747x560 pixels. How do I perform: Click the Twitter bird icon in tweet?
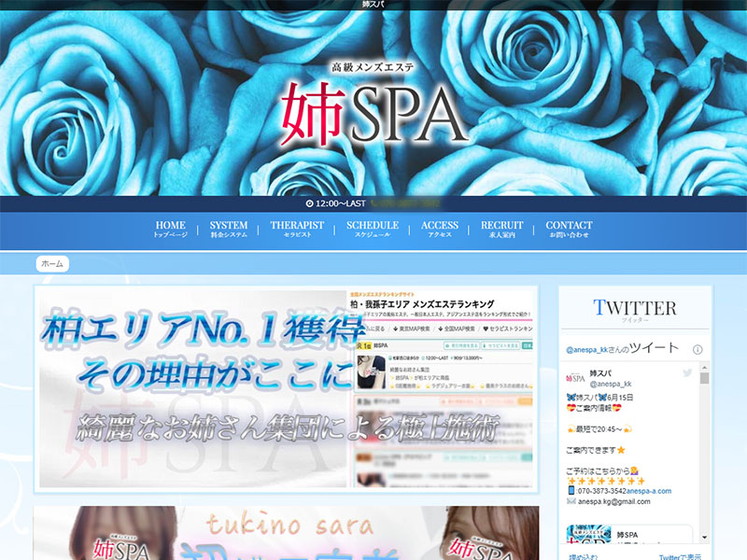point(687,373)
